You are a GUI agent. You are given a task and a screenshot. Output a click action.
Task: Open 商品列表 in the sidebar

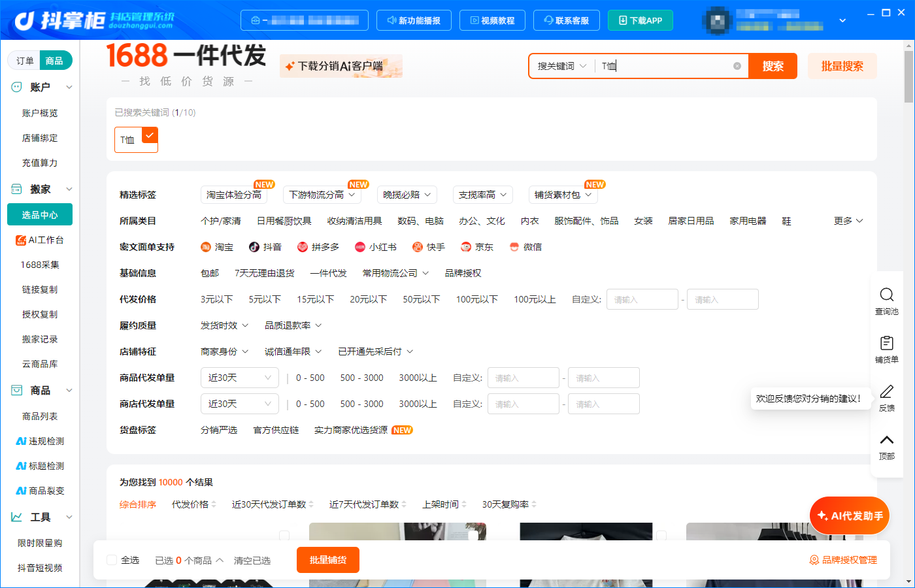(40, 416)
